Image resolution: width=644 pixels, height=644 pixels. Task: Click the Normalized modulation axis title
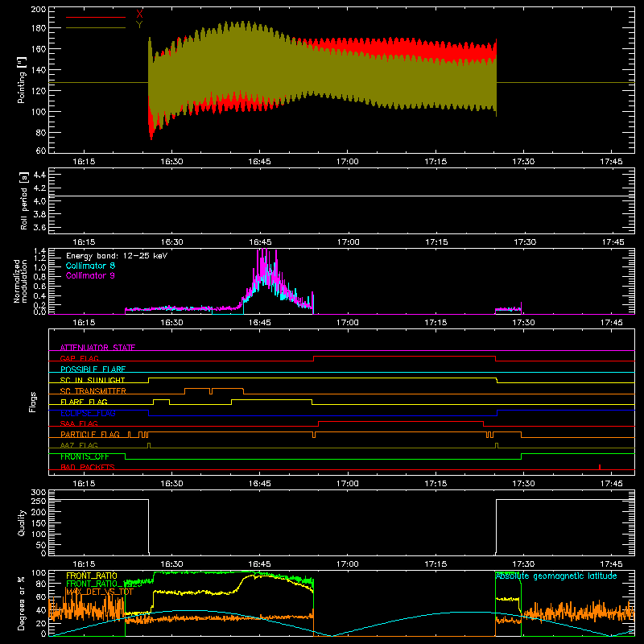point(20,281)
